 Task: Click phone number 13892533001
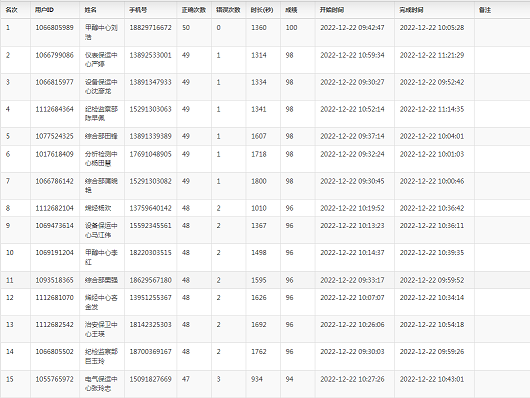[x=150, y=55]
